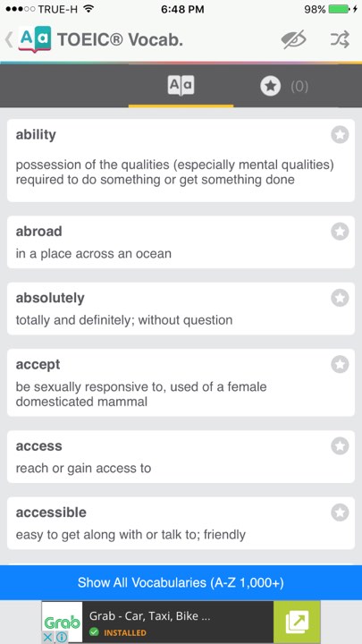This screenshot has height=644, width=362.
Task: Show All Vocabularies A-Z button
Action: pyautogui.click(x=181, y=582)
